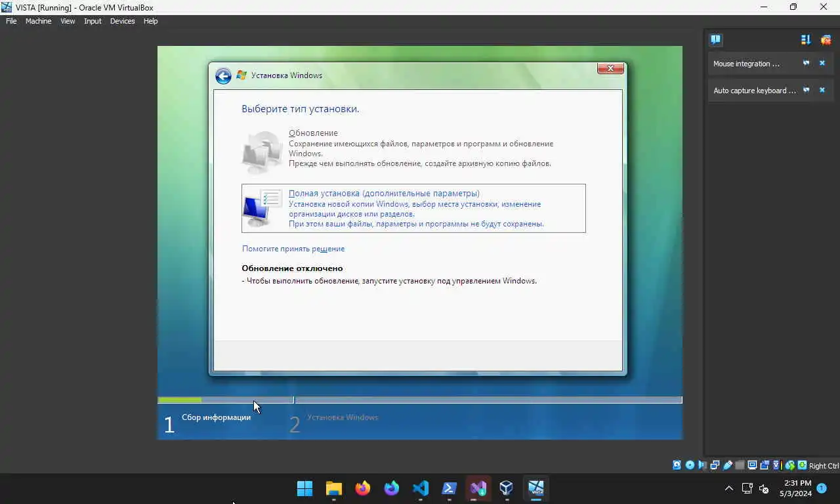Click the Auto capture keyboard notification text

755,91
